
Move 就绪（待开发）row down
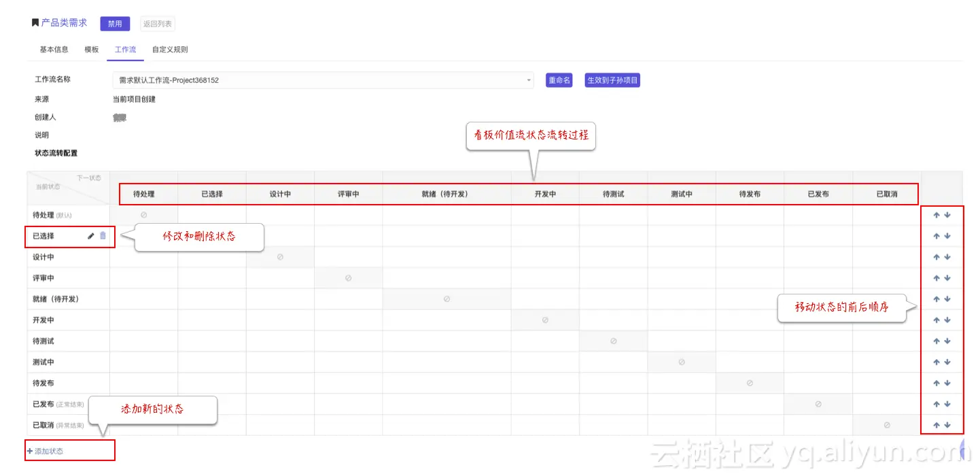947,299
